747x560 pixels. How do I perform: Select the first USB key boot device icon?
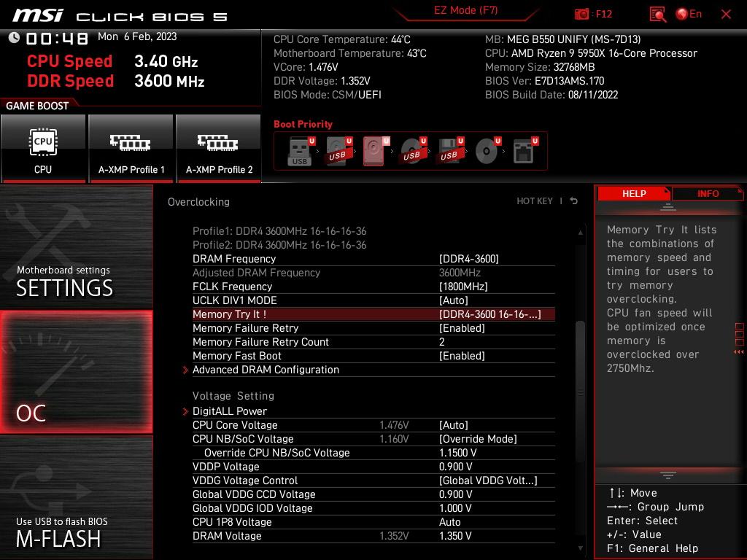(x=301, y=151)
